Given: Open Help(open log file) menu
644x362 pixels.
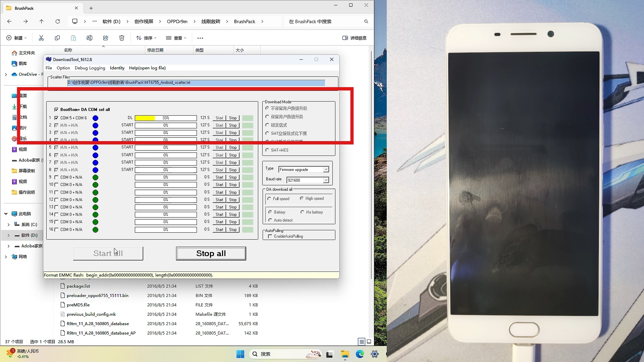Looking at the screenshot, I should tap(147, 68).
